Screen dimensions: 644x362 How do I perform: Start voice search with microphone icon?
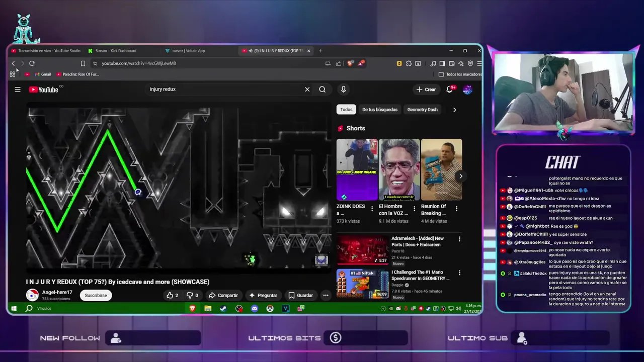344,89
